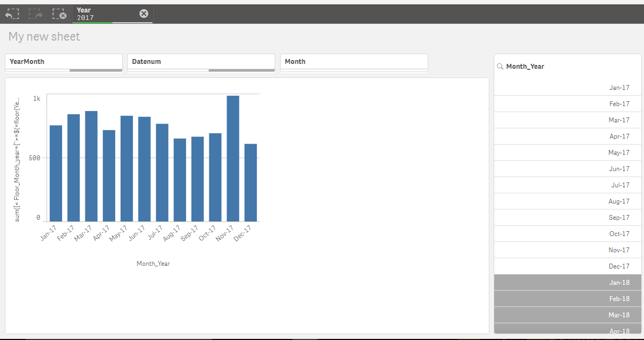The width and height of the screenshot is (644, 340).
Task: Click the Mar-17 bar in chart
Action: click(91, 166)
